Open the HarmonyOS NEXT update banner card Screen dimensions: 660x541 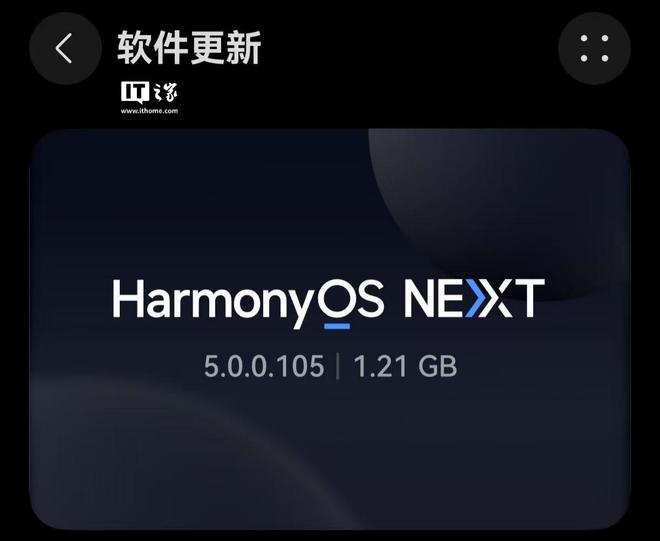pos(330,329)
